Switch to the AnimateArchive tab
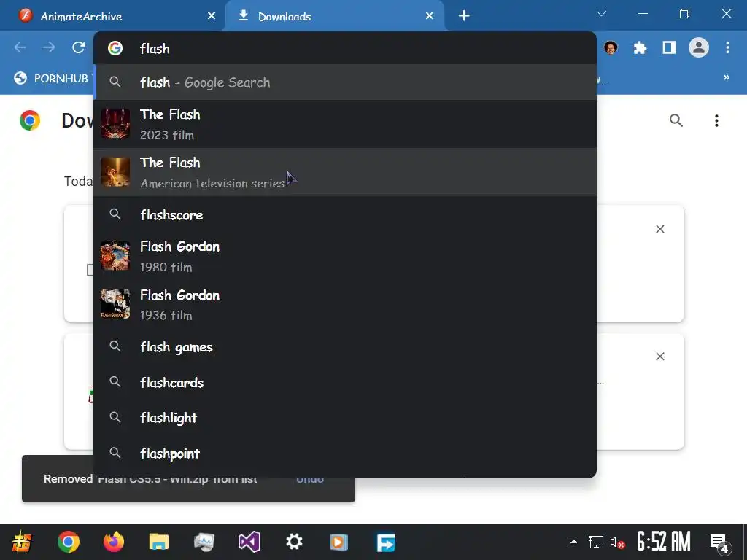The image size is (747, 560). [x=112, y=16]
